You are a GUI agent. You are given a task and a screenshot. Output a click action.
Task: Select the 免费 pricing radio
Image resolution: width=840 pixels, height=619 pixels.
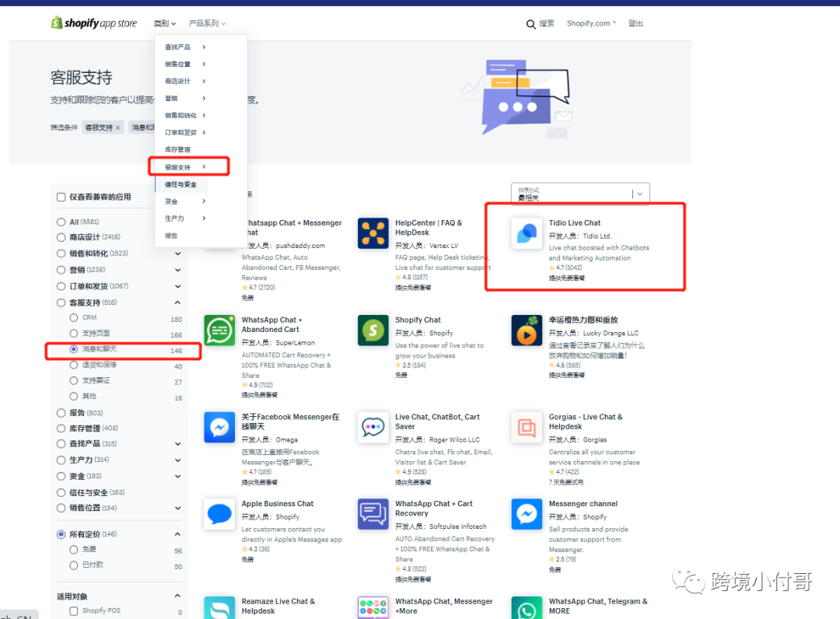74,549
